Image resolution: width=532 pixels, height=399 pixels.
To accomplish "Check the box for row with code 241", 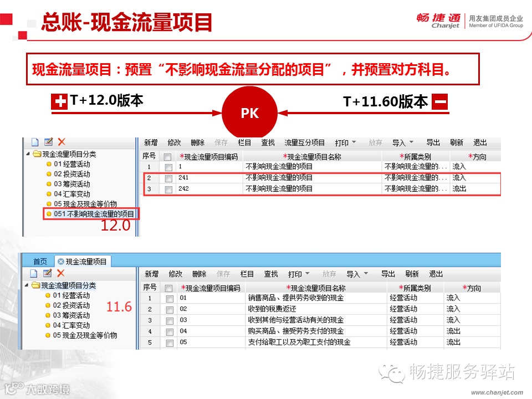I will [168, 178].
